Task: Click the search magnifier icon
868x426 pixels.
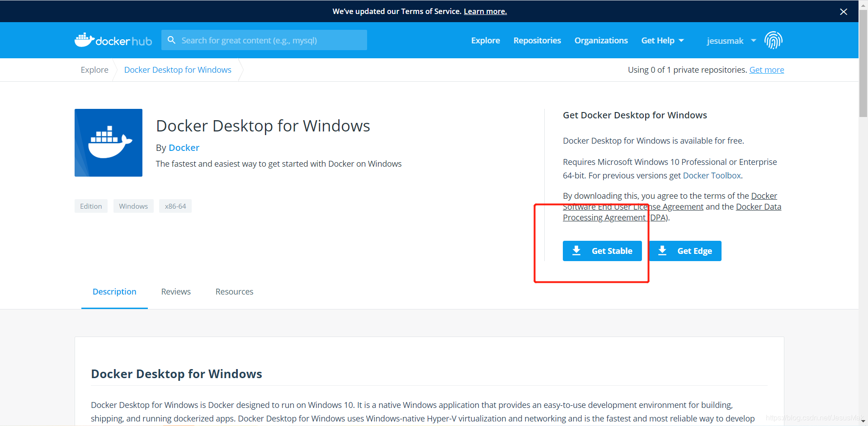Action: click(x=171, y=40)
